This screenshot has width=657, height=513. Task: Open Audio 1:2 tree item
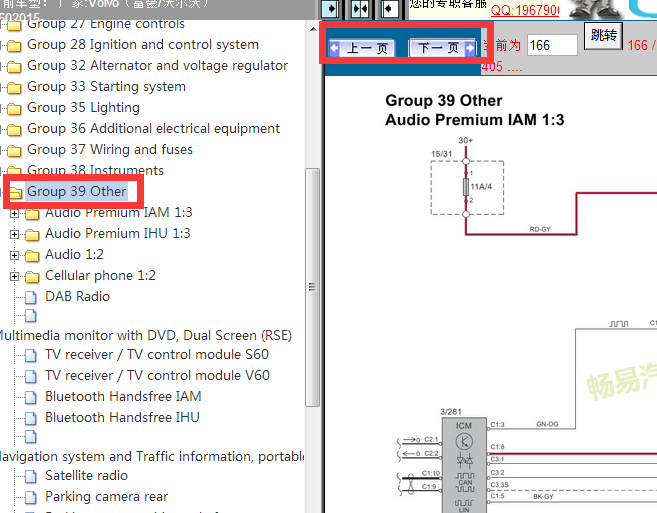click(74, 254)
